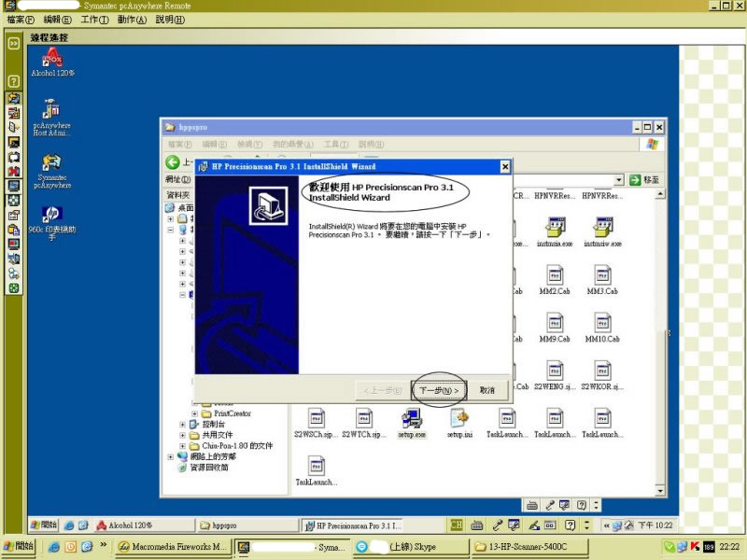Expand the pcAnywhere sidebar with the >> button

click(14, 44)
